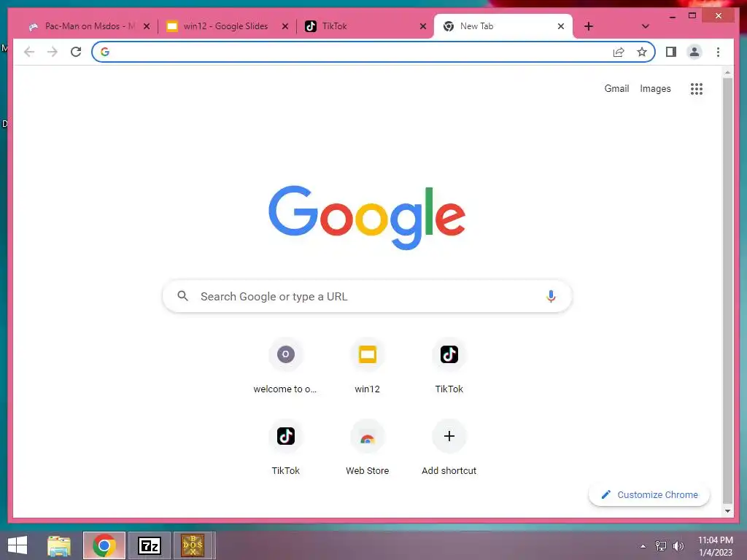Click the volume speaker tray icon
The image size is (747, 560).
coord(678,546)
